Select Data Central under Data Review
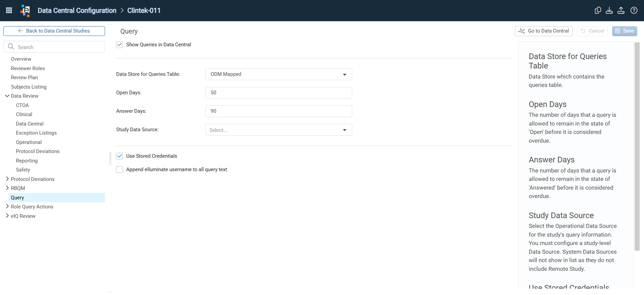This screenshot has height=295, width=644. pos(30,124)
